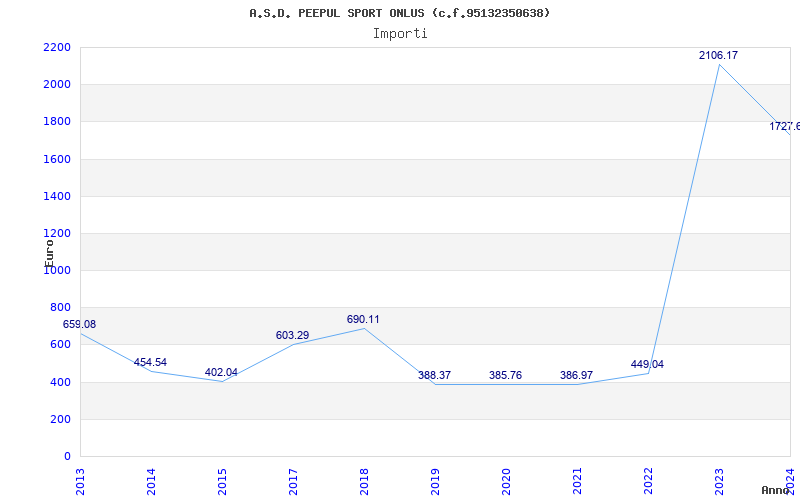Select the 659.08 data label
This screenshot has height=500, width=800.
pos(79,324)
